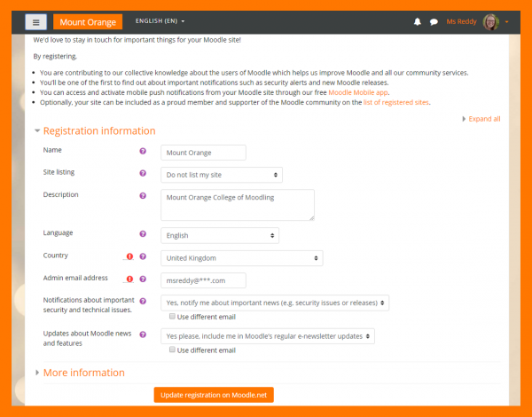Click the Ms Reddy profile avatar

point(490,21)
